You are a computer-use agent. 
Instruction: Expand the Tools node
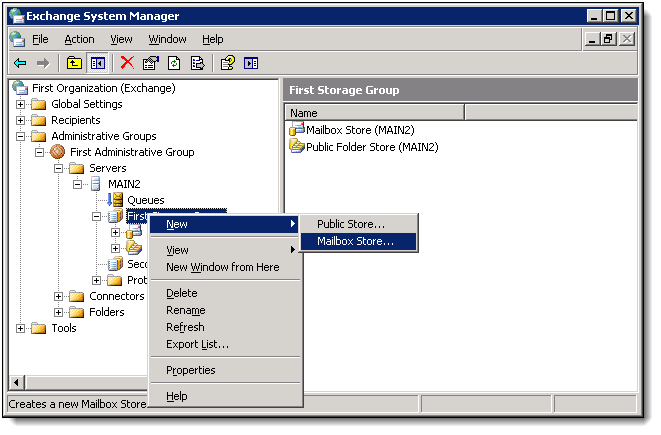(x=20, y=328)
